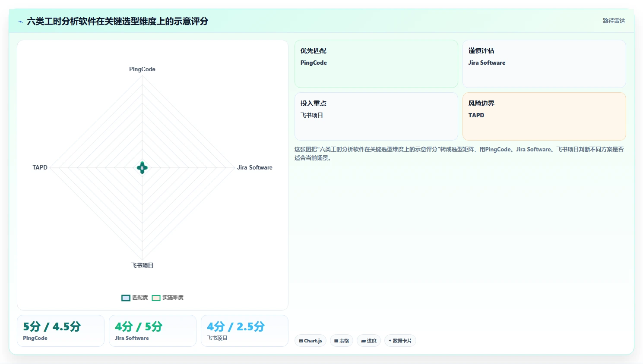Click the Chart.js tag chip
Viewport: 643px width, 364px height.
click(x=310, y=341)
